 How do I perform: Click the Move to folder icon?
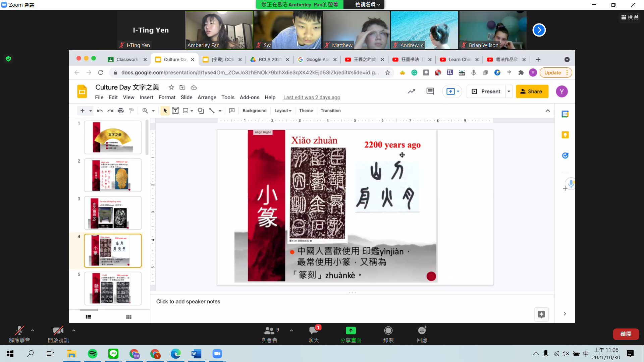pos(182,87)
